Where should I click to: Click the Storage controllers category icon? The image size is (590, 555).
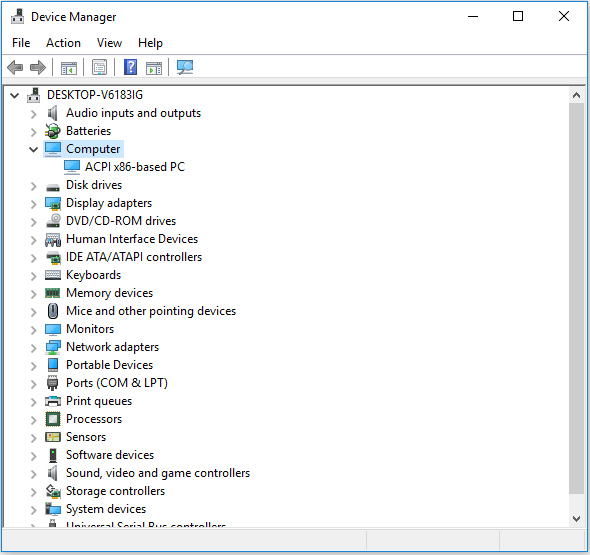[53, 491]
